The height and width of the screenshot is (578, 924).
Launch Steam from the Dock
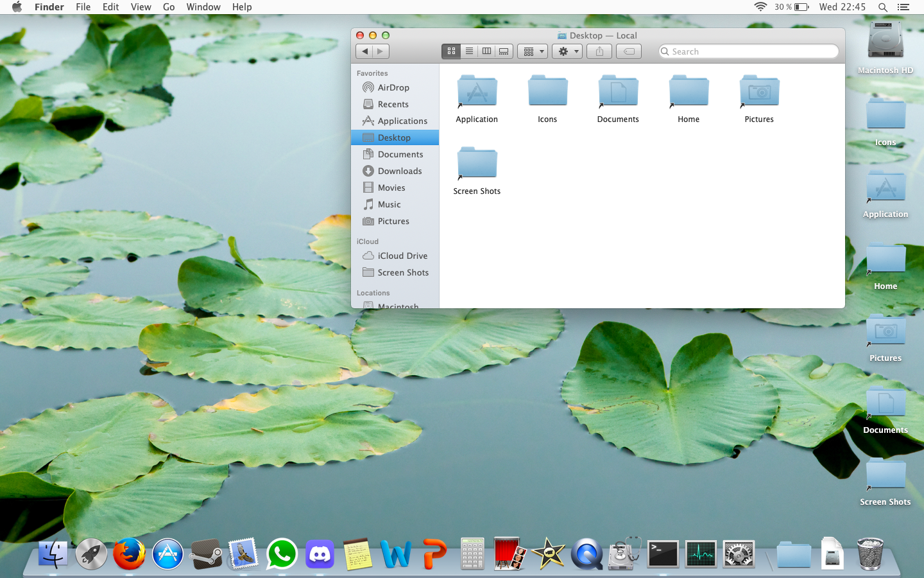205,554
